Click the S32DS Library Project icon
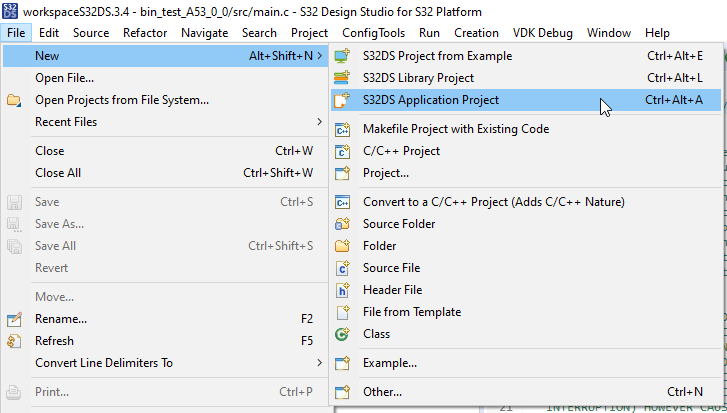 click(343, 78)
